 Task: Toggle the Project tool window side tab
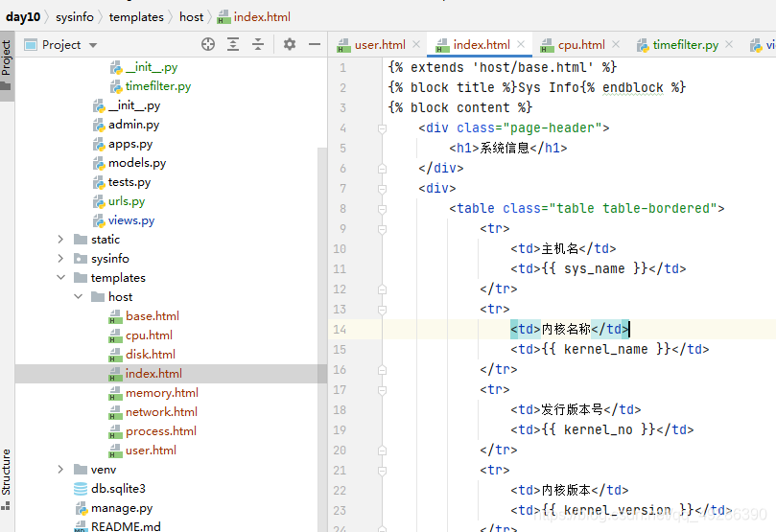pyautogui.click(x=7, y=66)
